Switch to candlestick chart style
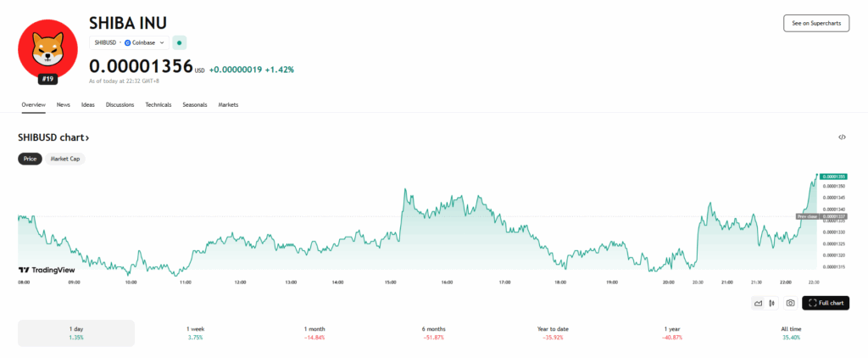868x358 pixels. pos(772,303)
